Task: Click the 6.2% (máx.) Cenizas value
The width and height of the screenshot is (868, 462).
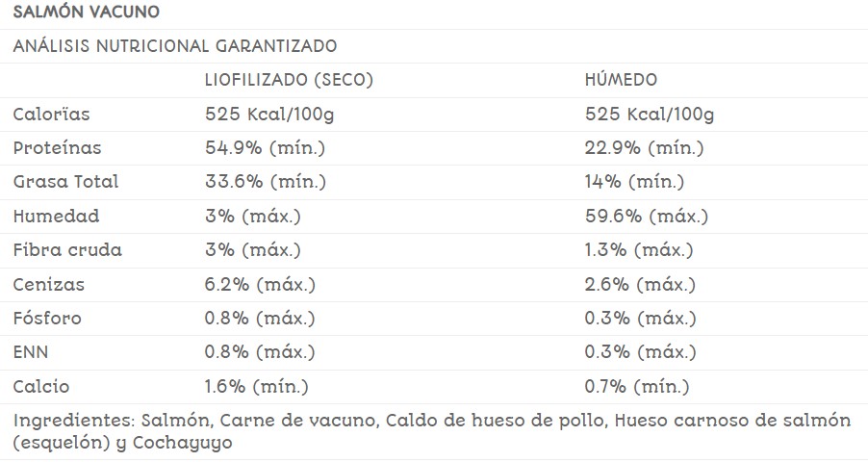Action: (x=260, y=285)
